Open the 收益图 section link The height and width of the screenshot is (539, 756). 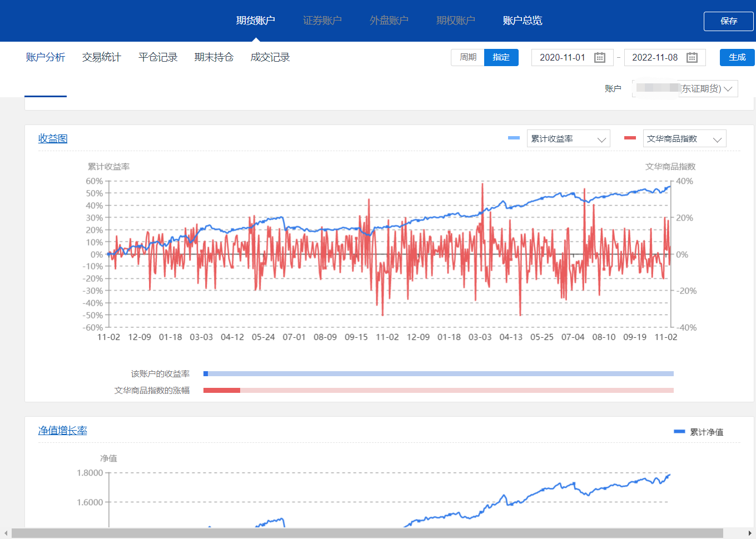click(x=53, y=138)
